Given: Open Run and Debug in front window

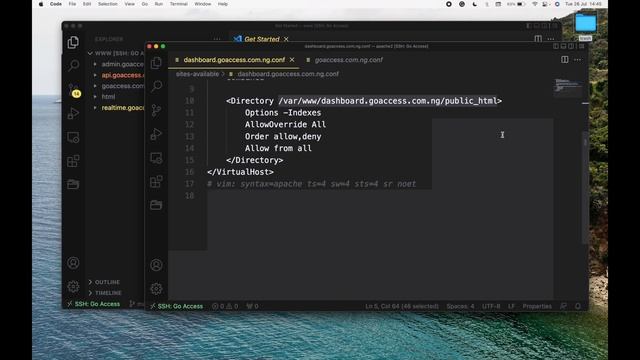Looking at the screenshot, I should (x=156, y=134).
